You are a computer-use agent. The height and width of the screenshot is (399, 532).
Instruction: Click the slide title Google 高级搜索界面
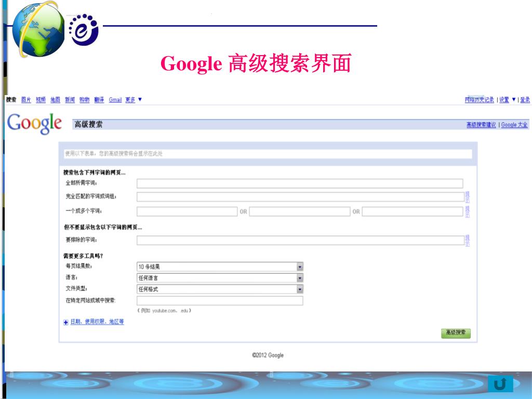click(x=256, y=63)
